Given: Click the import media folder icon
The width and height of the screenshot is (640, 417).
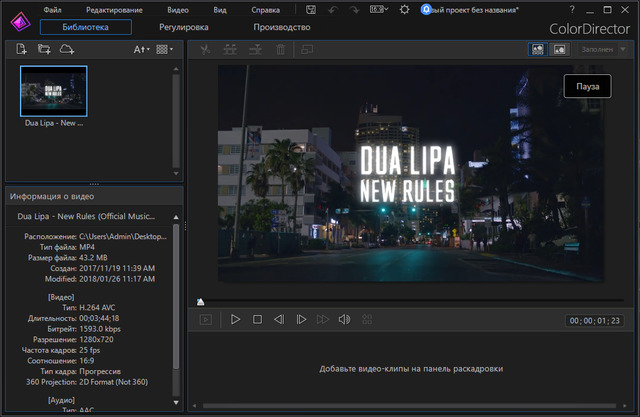Looking at the screenshot, I should (43, 48).
